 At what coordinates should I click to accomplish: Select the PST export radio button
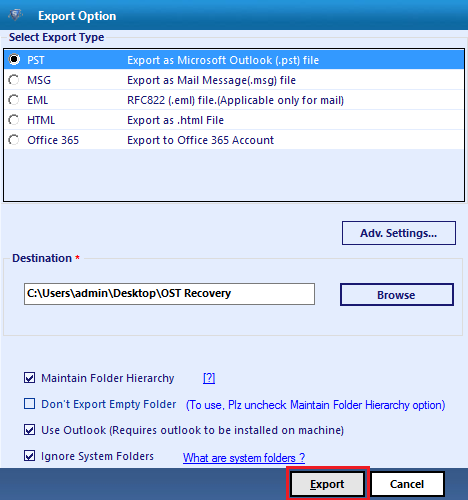14,60
